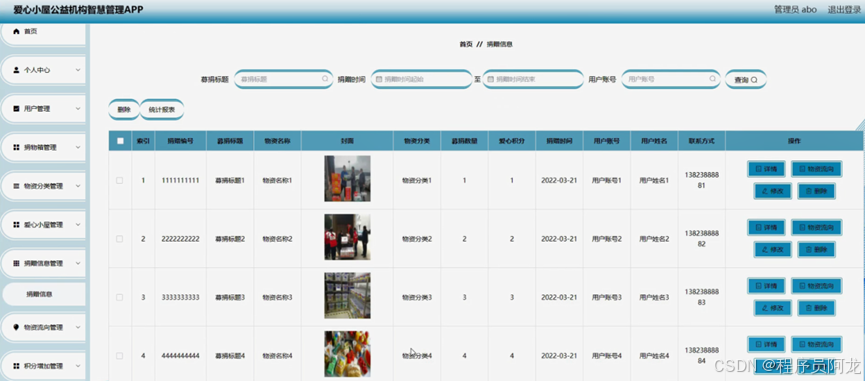Focus the 用户账号 search input
Image resolution: width=865 pixels, height=381 pixels.
click(671, 79)
